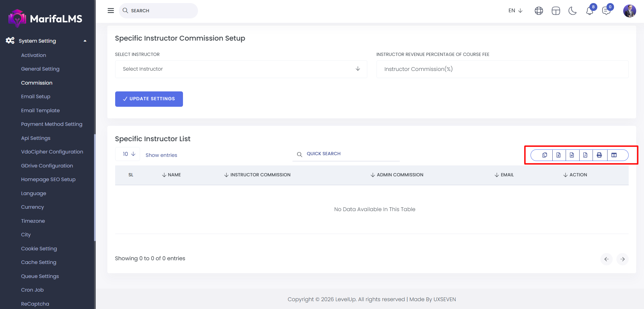Print the Specific Instructor List
The height and width of the screenshot is (309, 644).
tap(599, 155)
